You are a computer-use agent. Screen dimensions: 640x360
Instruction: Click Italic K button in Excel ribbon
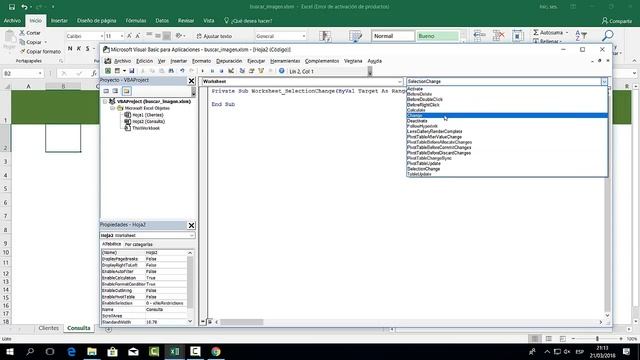point(79,49)
